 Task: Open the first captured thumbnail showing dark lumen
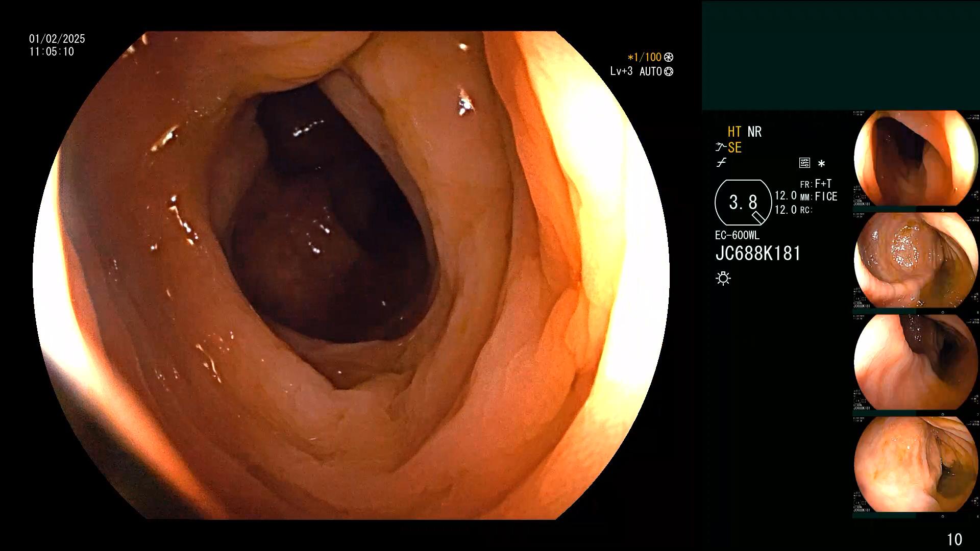916,158
